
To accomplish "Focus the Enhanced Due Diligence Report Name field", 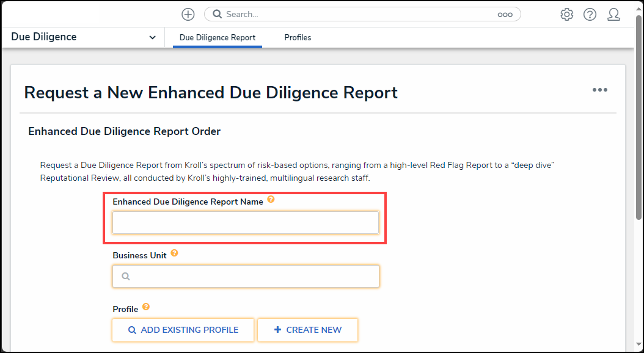I will pos(246,222).
